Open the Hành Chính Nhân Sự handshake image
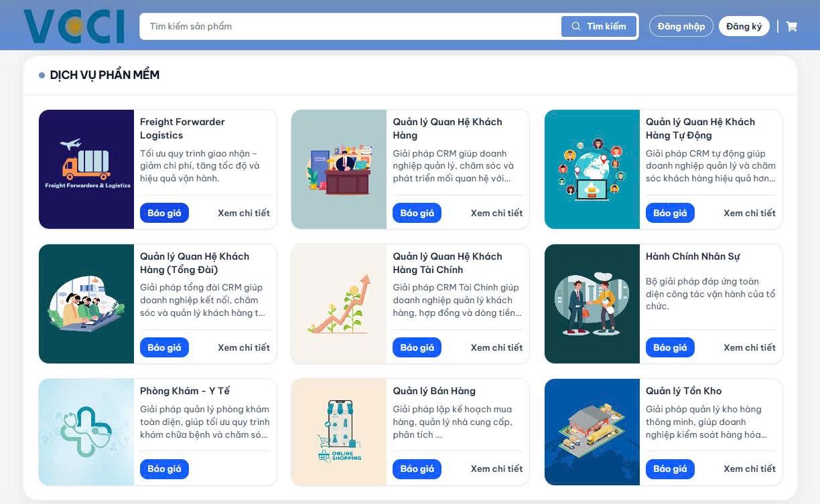820x504 pixels. 592,304
